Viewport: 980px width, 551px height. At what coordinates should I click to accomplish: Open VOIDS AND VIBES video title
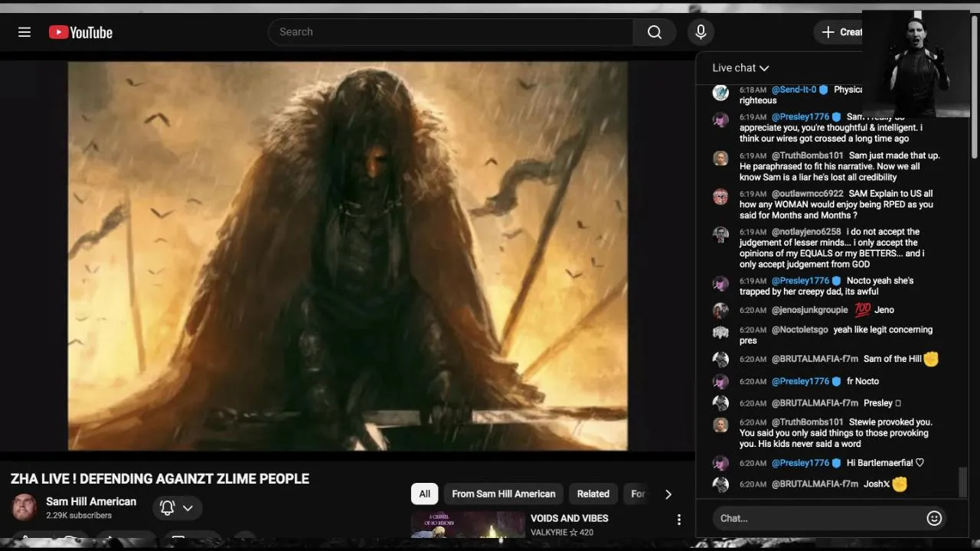(x=570, y=518)
